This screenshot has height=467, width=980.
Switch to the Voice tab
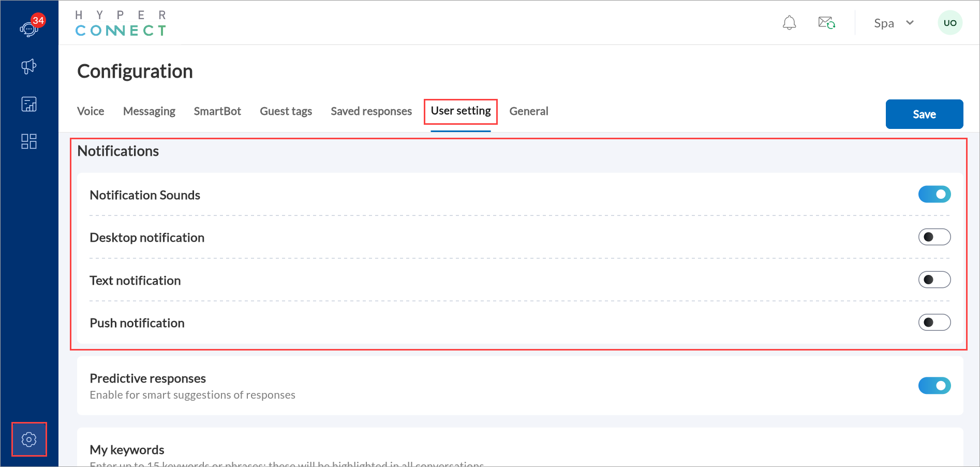(91, 111)
